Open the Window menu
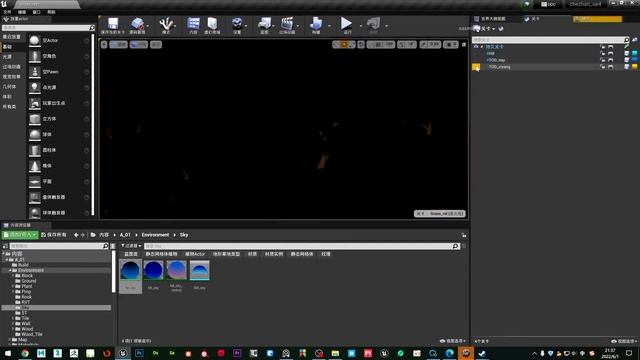The image size is (640, 360). point(36,12)
